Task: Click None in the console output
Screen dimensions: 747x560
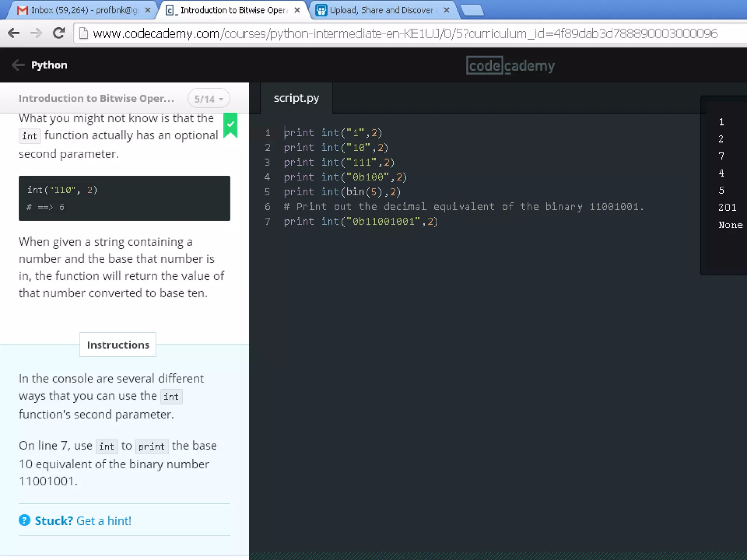Action: coord(730,225)
